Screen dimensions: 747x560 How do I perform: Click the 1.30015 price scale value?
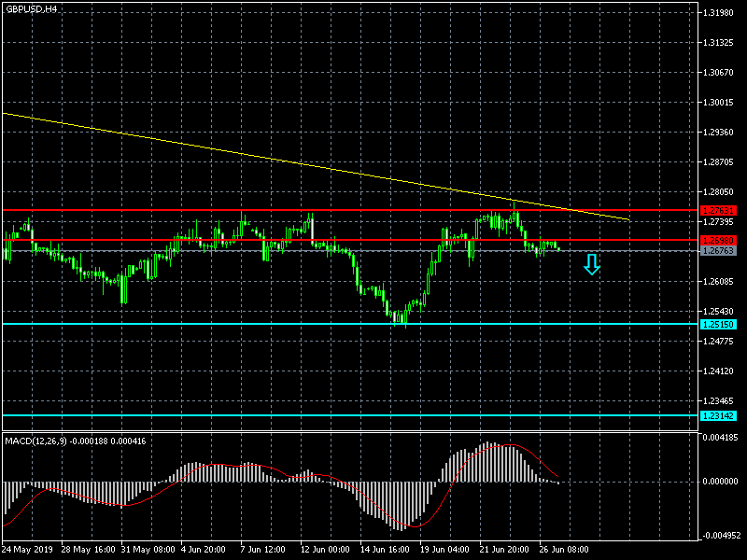(x=718, y=103)
